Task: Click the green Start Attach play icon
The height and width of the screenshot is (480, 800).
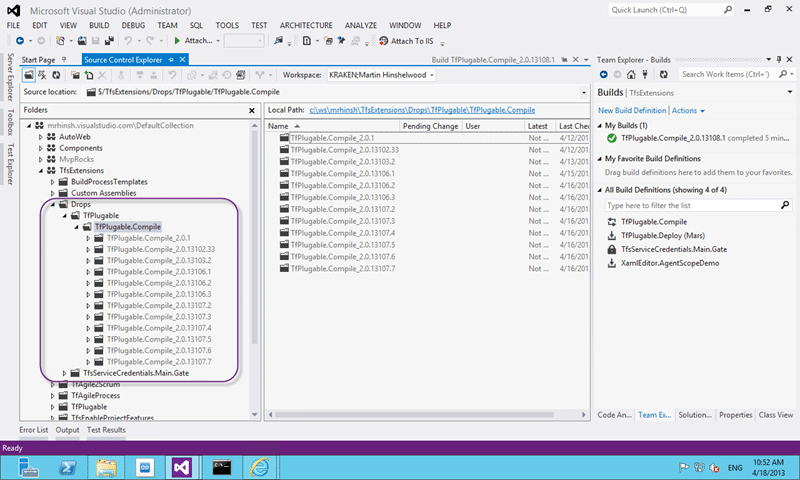Action: click(177, 41)
